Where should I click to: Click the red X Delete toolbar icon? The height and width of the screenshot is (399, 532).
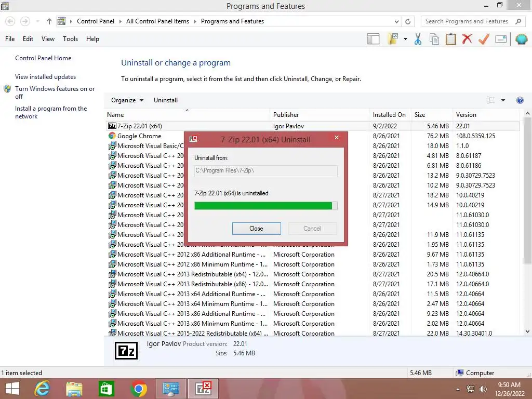(x=467, y=38)
